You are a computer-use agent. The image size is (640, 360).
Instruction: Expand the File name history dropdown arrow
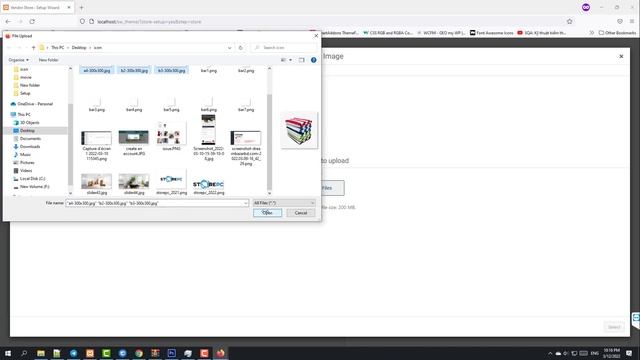pos(246,203)
